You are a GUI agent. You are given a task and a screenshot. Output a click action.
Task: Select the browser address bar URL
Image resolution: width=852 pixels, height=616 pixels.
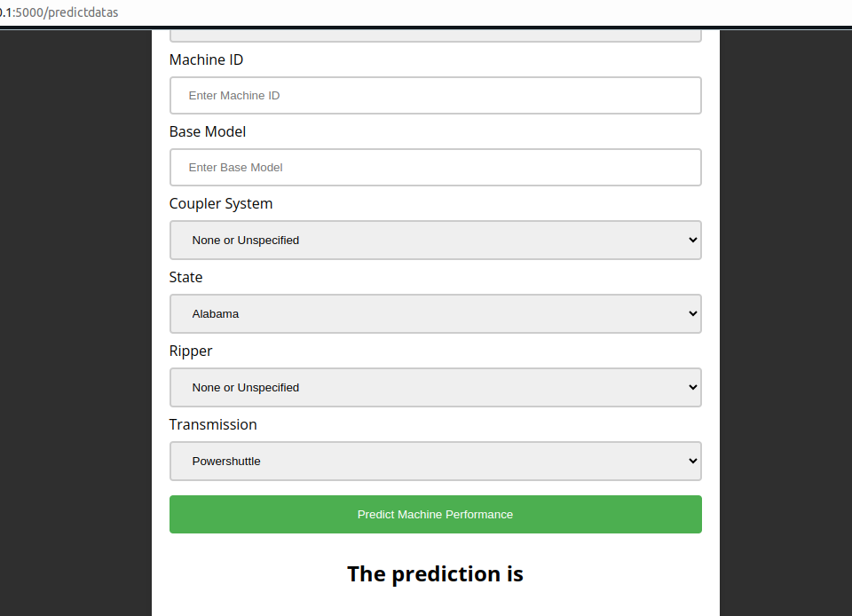pos(59,12)
